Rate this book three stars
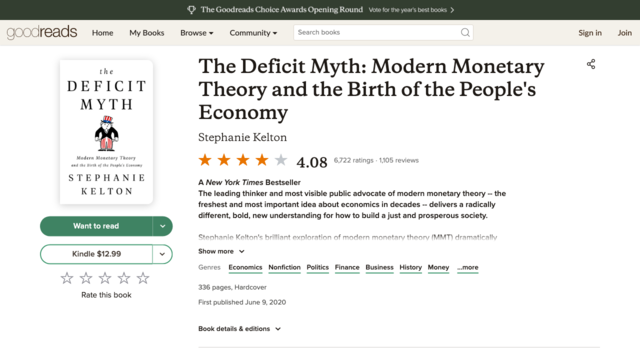The height and width of the screenshot is (360, 640). 105,278
